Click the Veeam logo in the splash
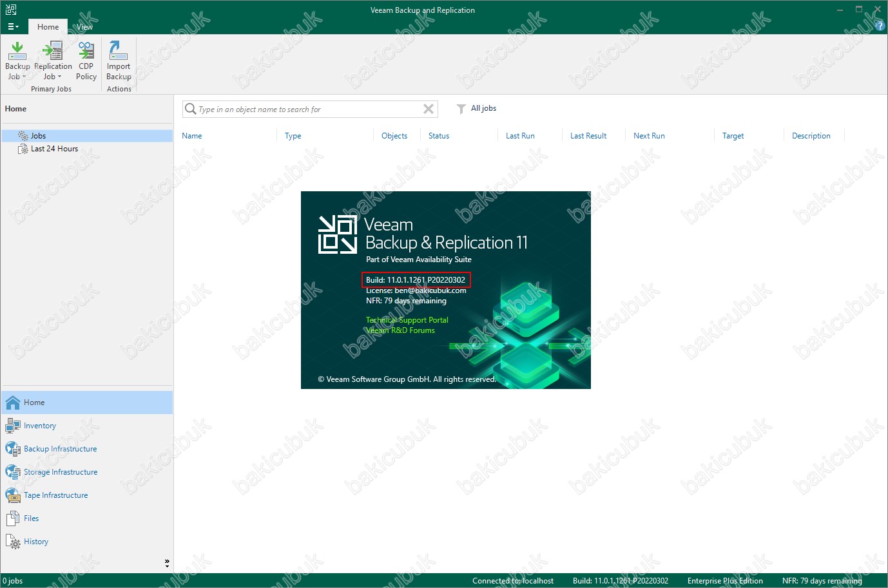Viewport: 888px width, 588px height. [337, 234]
